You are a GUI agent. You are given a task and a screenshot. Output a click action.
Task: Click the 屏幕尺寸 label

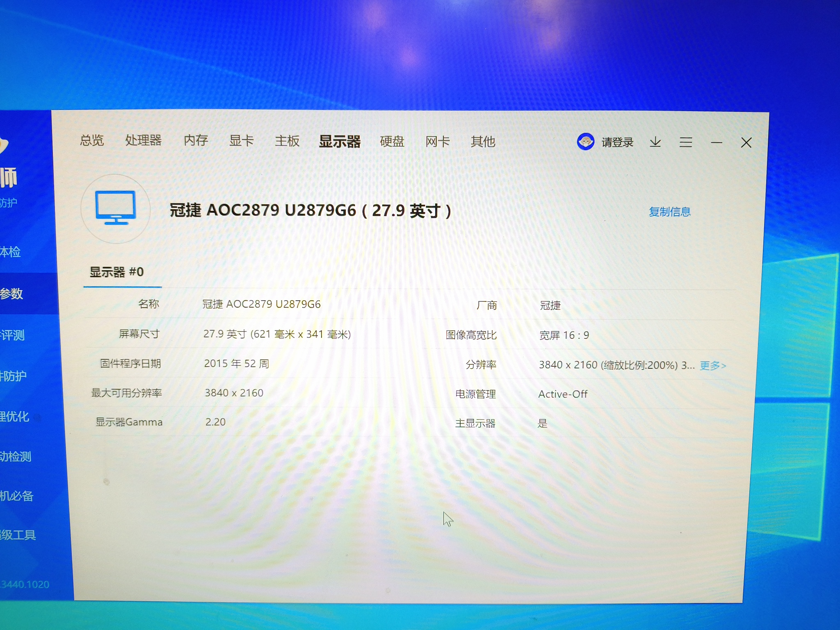click(x=139, y=334)
